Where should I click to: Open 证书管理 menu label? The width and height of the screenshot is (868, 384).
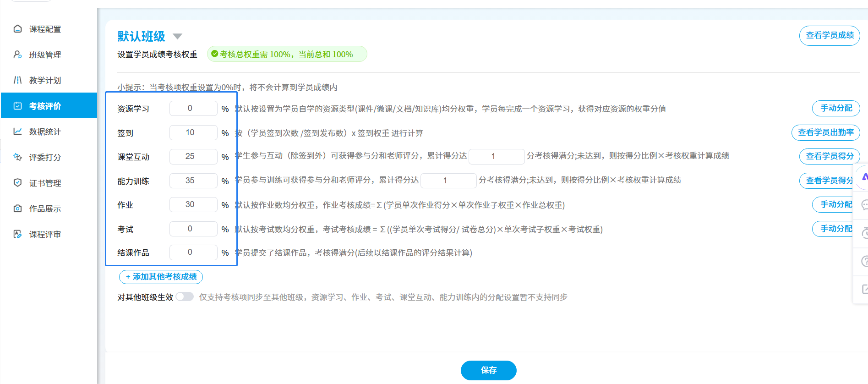(x=45, y=183)
